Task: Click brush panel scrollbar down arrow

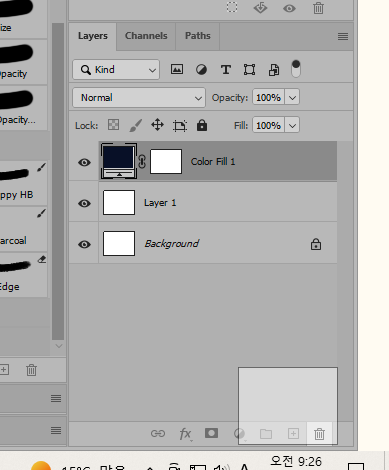Action: pos(59,346)
